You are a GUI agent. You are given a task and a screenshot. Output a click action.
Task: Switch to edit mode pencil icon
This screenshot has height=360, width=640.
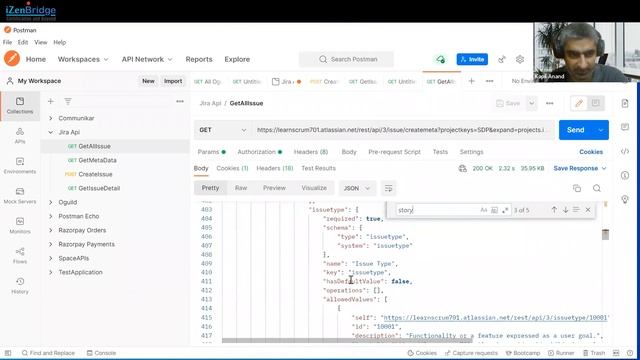point(579,103)
